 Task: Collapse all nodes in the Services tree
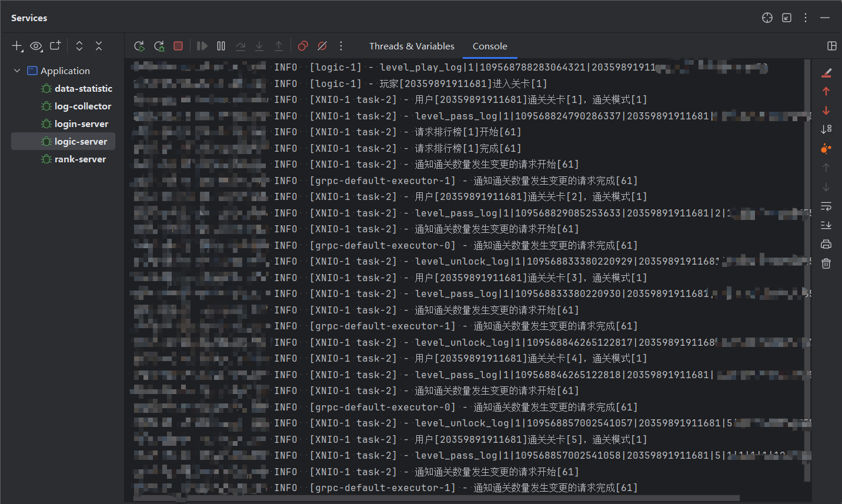tap(99, 46)
